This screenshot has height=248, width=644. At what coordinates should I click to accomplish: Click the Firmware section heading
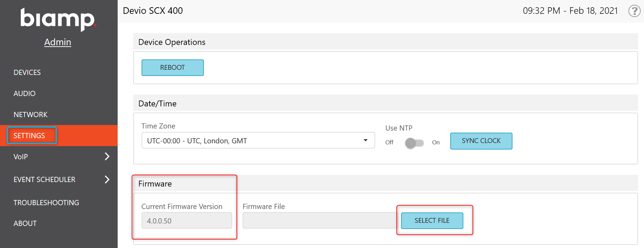point(155,184)
